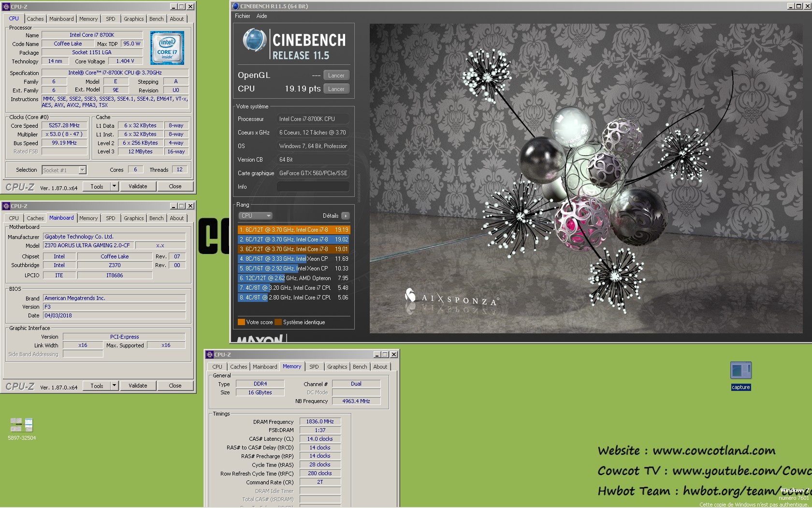This screenshot has height=508, width=812.
Task: Click Lancer button for CPU test
Action: coord(336,89)
